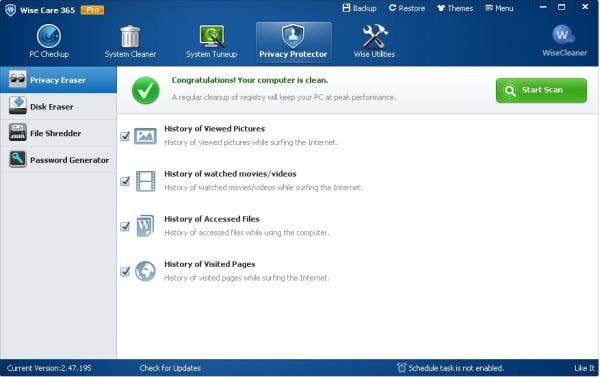Screen dimensions: 600x377
Task: Switch to the Password Generator tab
Action: tap(58, 160)
